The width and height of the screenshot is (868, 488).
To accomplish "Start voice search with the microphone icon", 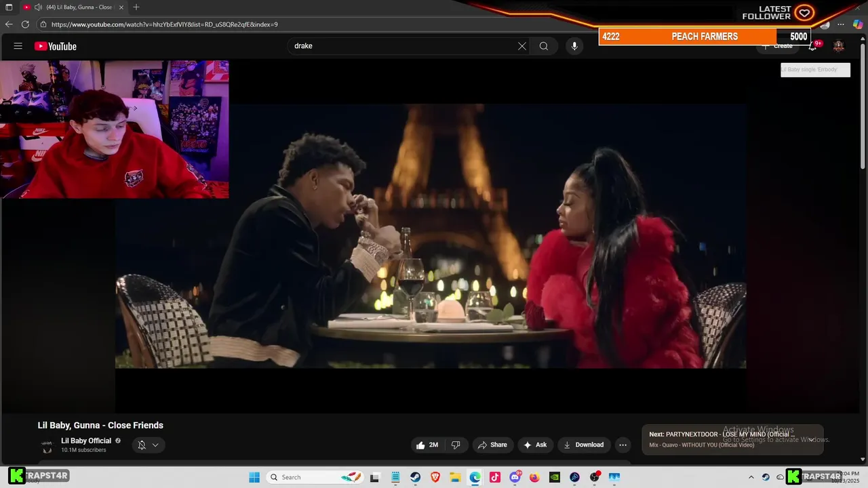I will [574, 46].
